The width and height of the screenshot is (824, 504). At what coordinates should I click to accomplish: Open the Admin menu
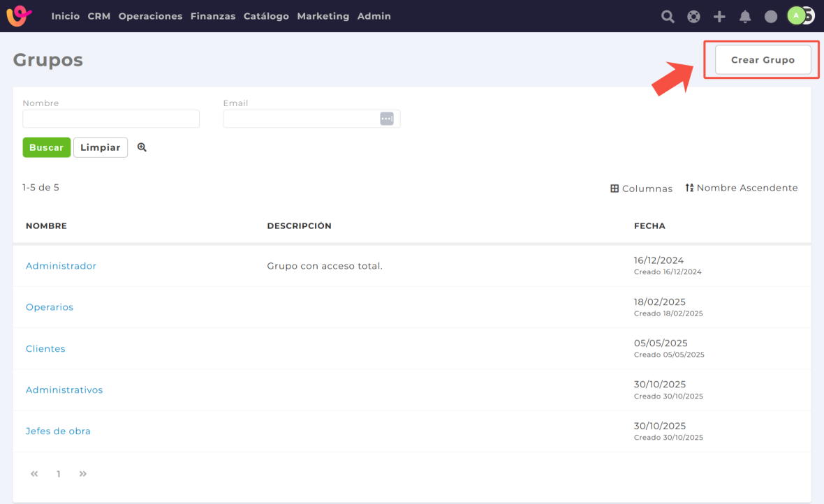coord(374,16)
